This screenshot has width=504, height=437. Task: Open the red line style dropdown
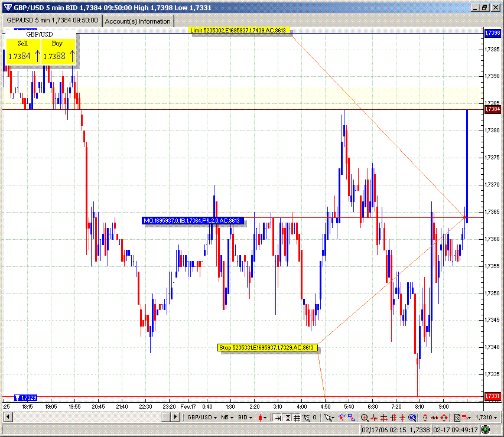[x=466, y=418]
